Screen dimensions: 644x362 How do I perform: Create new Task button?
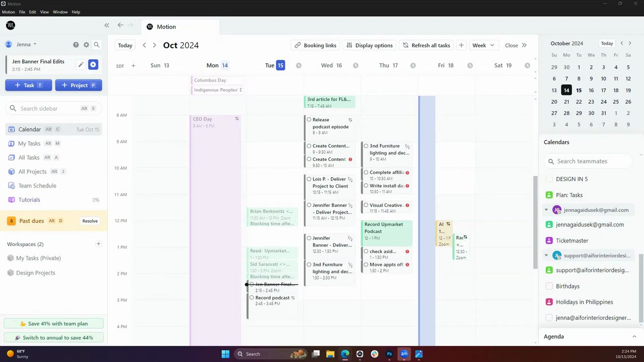(29, 85)
